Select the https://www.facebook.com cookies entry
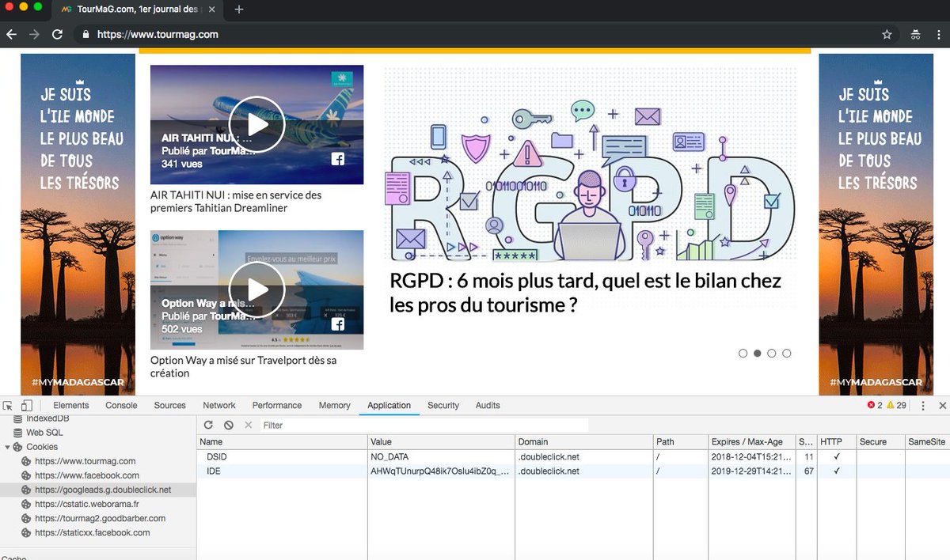Image resolution: width=950 pixels, height=560 pixels. [86, 475]
